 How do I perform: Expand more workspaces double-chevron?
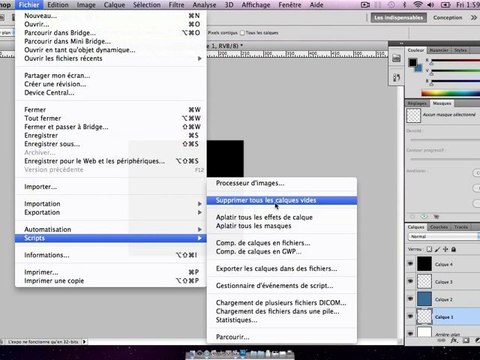pyautogui.click(x=474, y=18)
